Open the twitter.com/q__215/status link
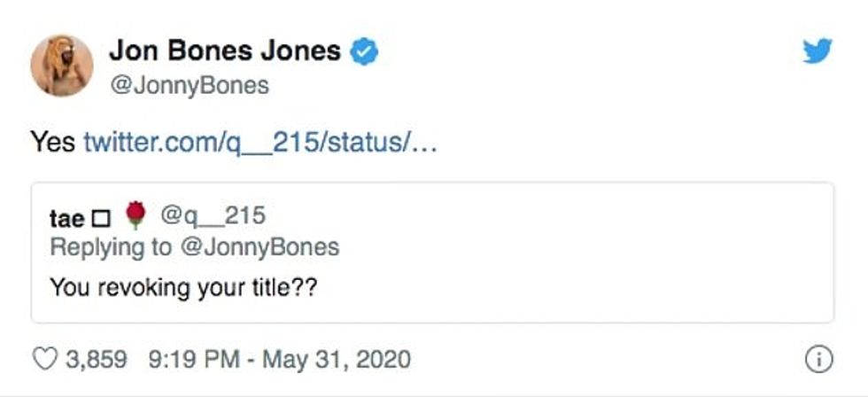The height and width of the screenshot is (397, 868). pos(260,142)
